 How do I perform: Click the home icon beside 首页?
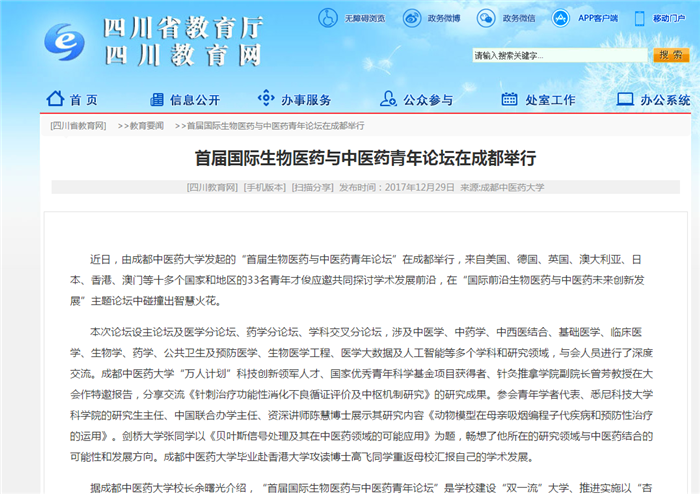(55, 100)
